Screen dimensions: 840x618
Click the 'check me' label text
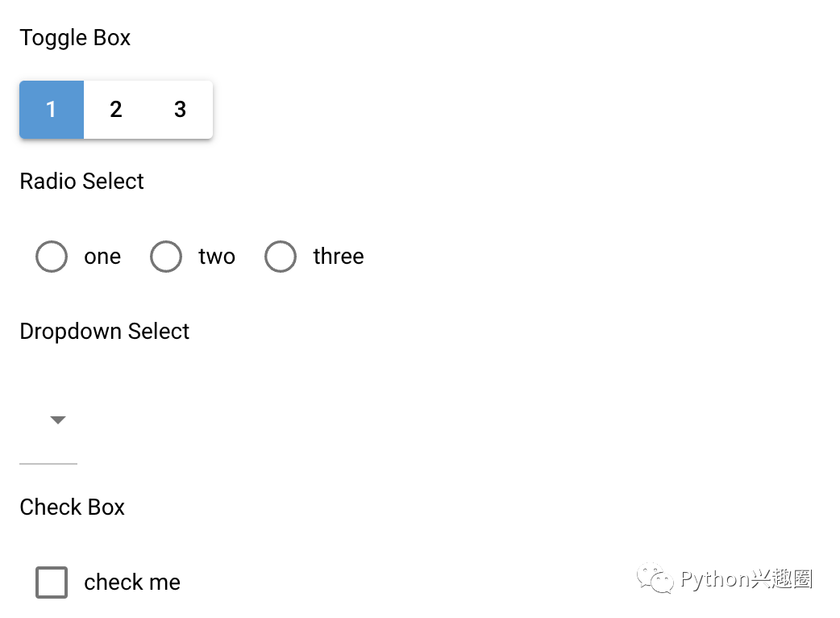[x=132, y=583]
